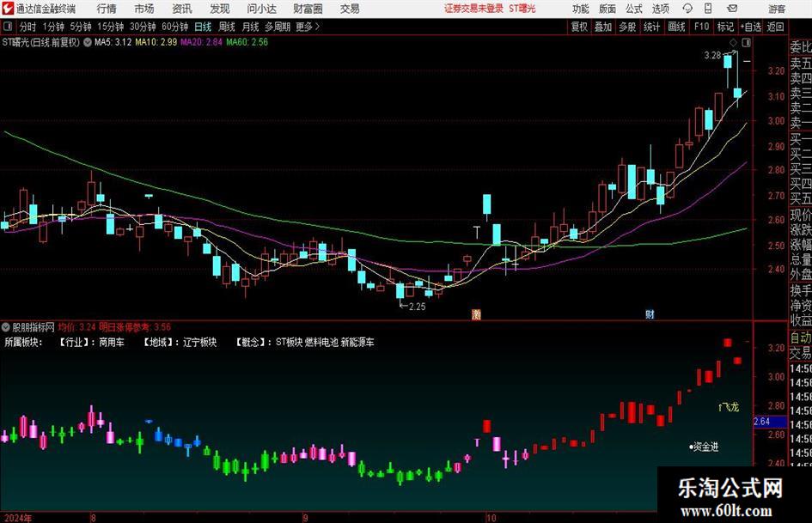
Task: Click the orange 激 event marker
Action: pyautogui.click(x=476, y=314)
